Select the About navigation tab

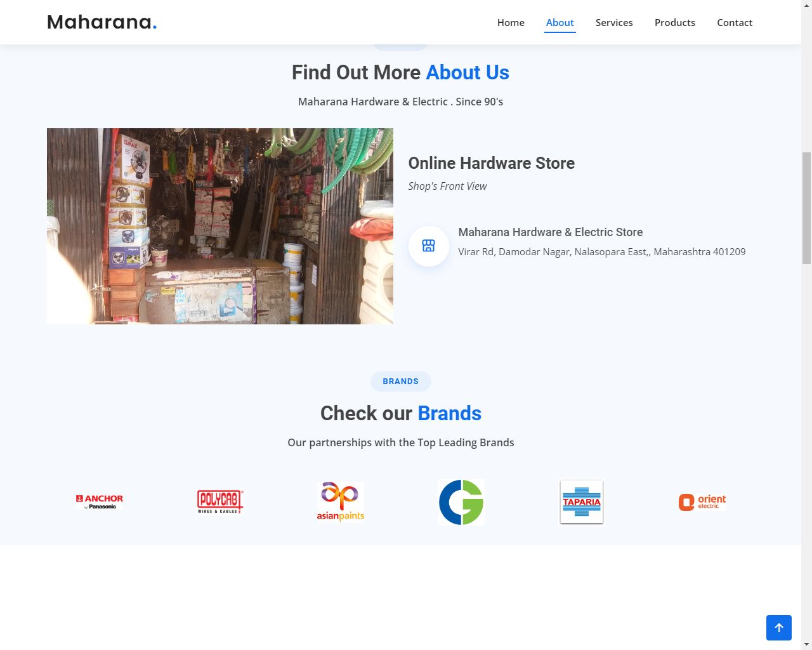[560, 22]
